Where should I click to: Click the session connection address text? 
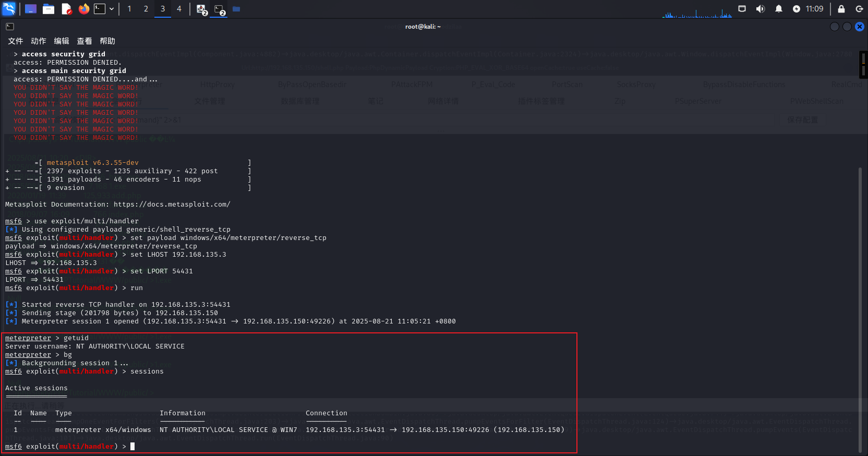435,430
